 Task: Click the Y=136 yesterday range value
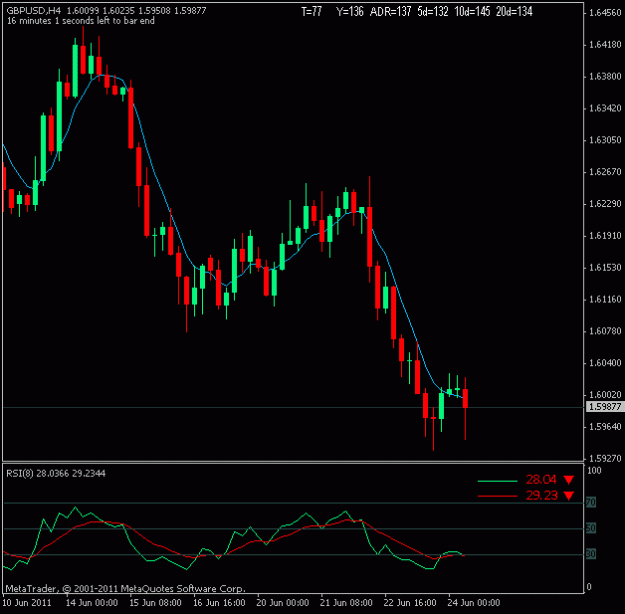pos(350,12)
